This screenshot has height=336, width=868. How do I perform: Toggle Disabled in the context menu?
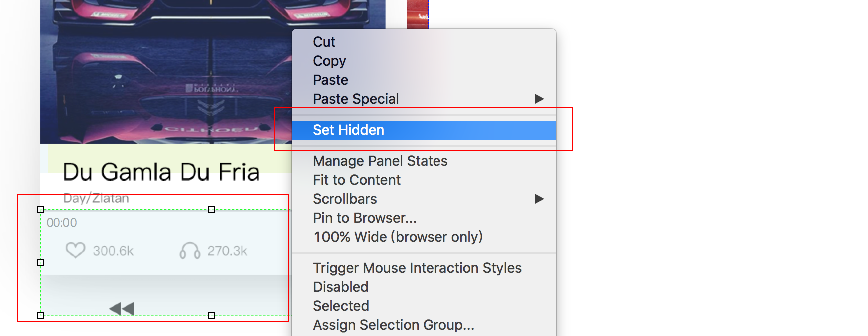tap(341, 287)
